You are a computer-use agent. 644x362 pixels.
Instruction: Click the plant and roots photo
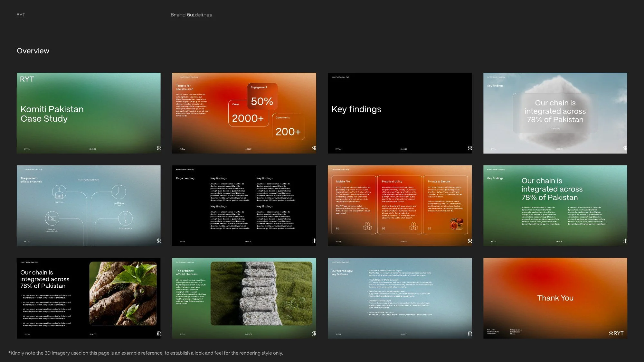coord(123,293)
